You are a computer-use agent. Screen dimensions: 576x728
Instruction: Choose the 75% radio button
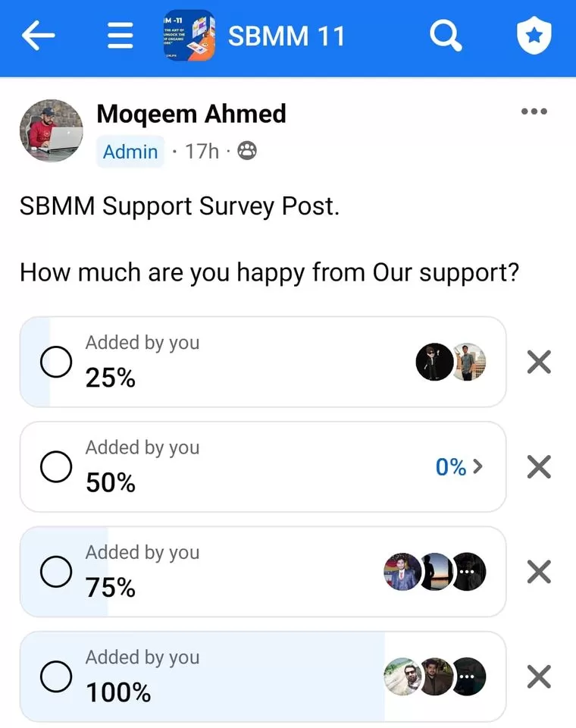[x=56, y=572]
